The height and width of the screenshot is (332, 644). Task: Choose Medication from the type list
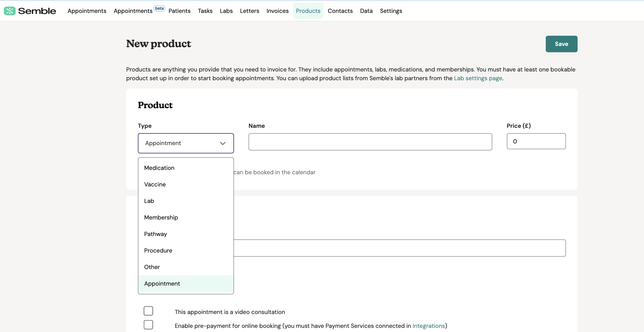coord(186,168)
